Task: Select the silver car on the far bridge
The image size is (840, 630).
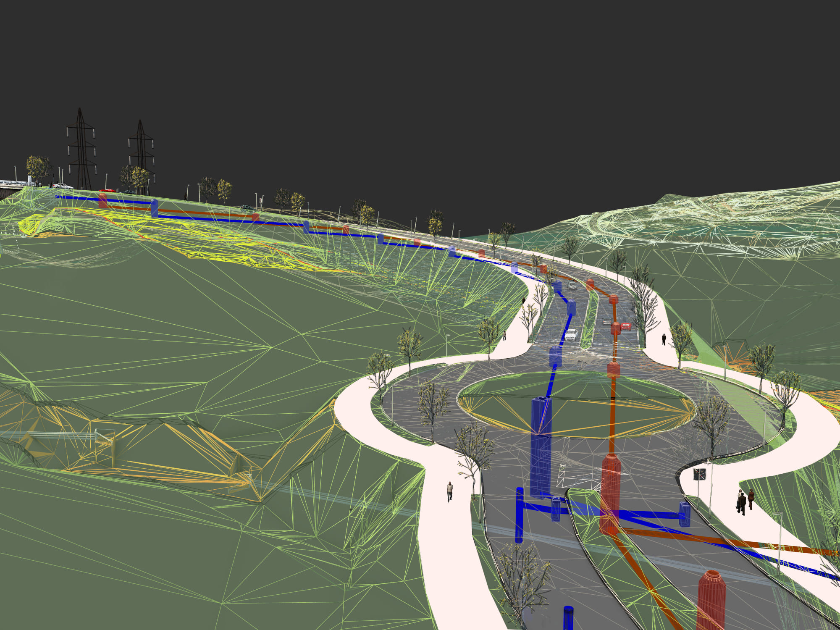Action: coord(63,186)
